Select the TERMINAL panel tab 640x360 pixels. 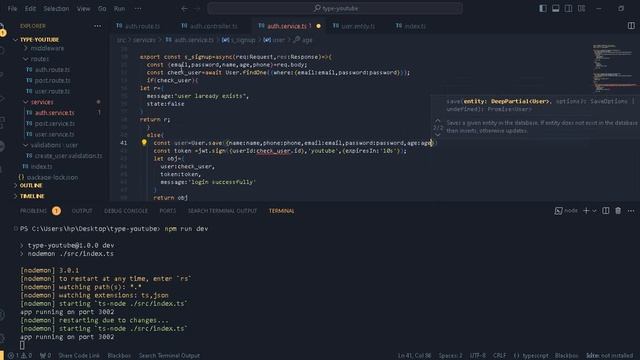click(x=281, y=211)
